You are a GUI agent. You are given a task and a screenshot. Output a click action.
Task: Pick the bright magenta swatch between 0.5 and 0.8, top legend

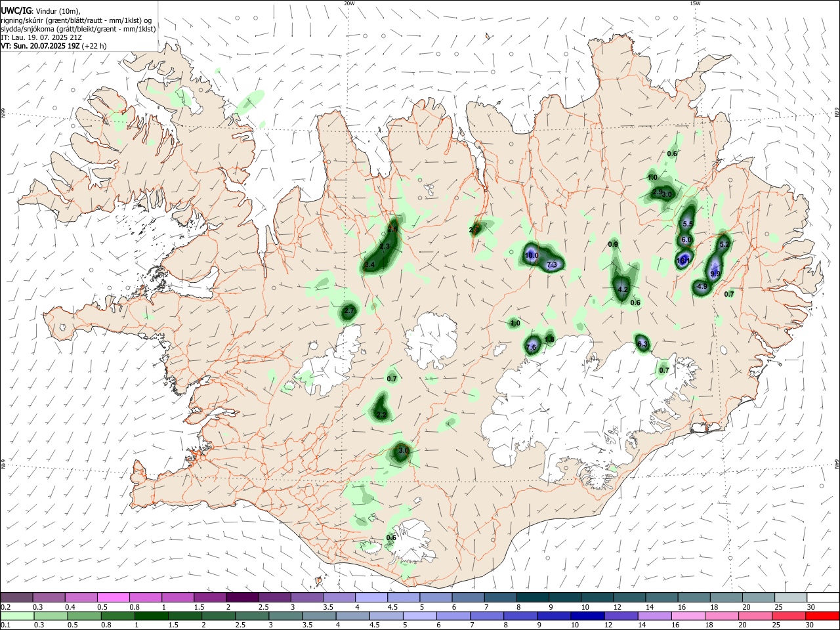[x=114, y=597]
